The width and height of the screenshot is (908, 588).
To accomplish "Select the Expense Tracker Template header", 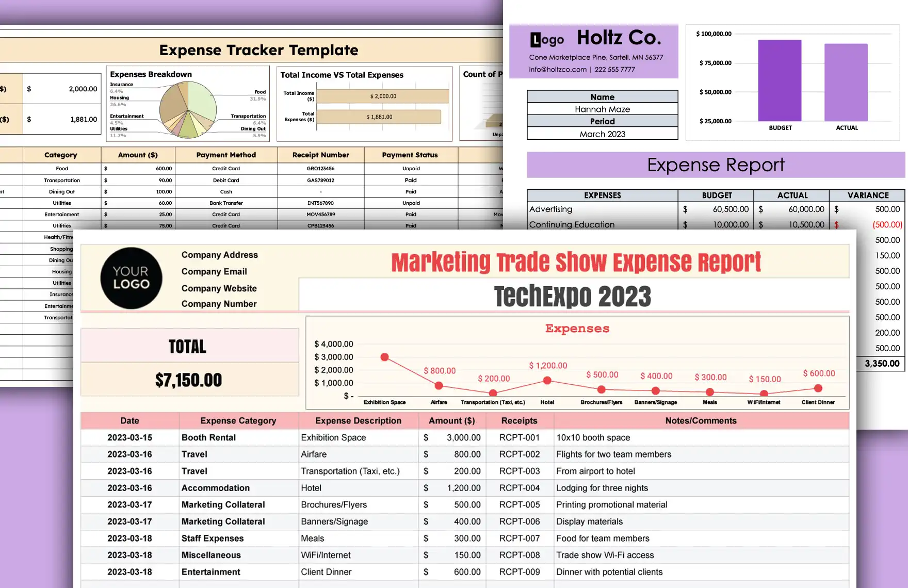I will click(x=258, y=50).
